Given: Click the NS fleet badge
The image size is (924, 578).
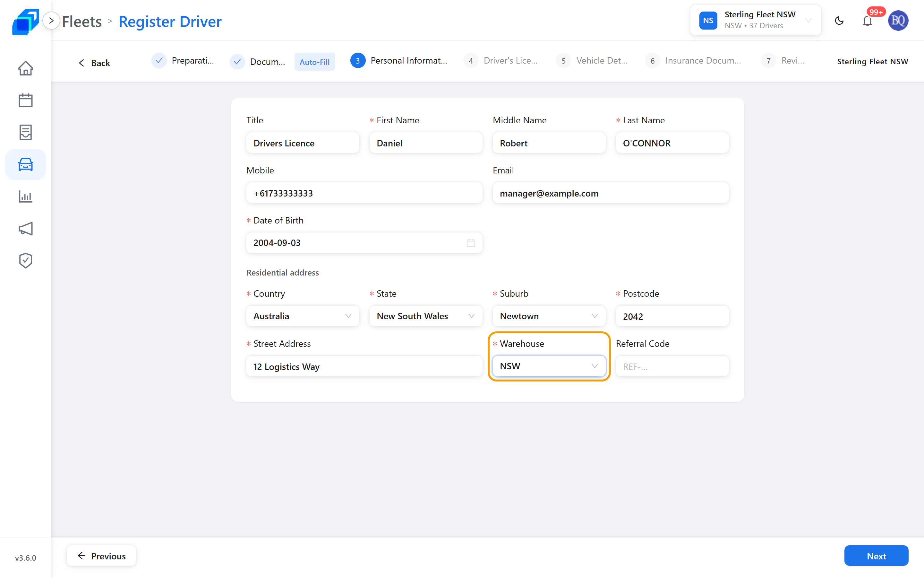Looking at the screenshot, I should [708, 21].
